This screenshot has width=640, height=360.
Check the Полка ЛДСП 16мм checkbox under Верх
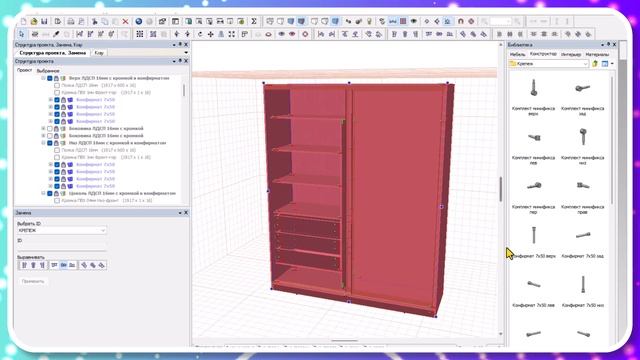57,85
